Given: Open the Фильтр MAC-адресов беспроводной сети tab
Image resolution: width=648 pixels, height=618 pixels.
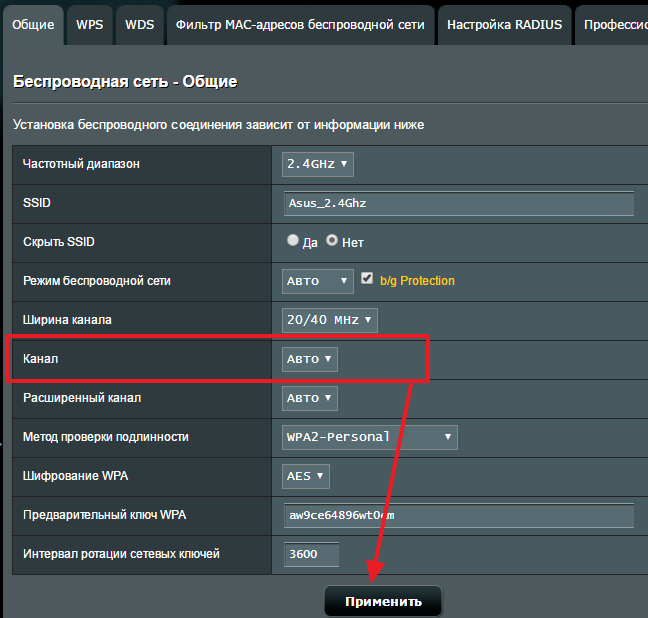Looking at the screenshot, I should pyautogui.click(x=299, y=24).
